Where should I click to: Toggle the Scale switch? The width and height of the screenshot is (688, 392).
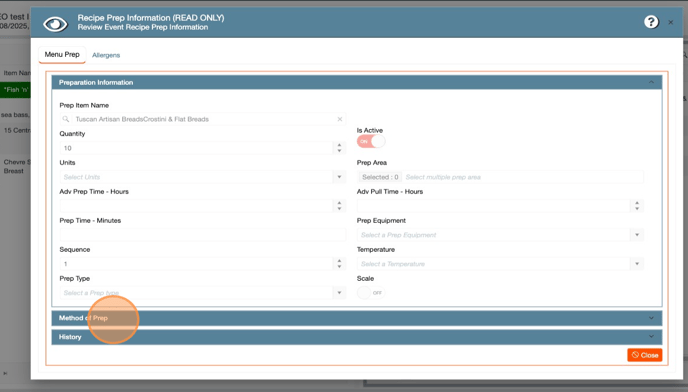click(371, 293)
